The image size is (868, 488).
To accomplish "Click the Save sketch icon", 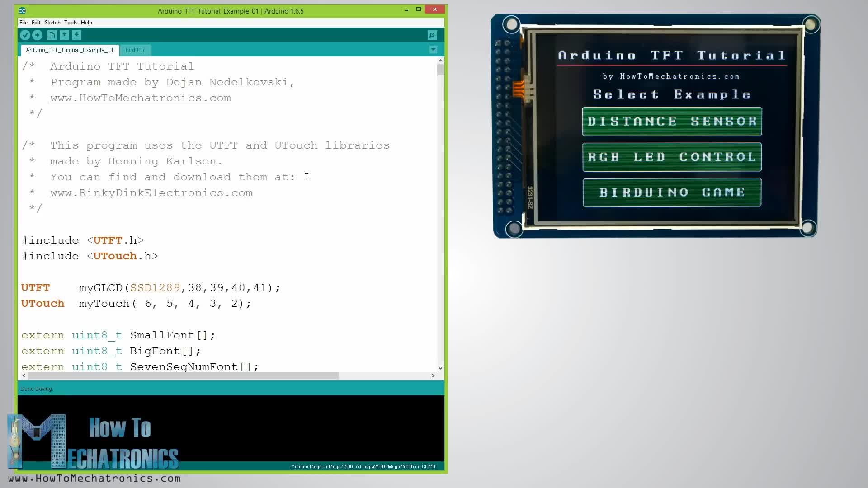I will (x=76, y=35).
